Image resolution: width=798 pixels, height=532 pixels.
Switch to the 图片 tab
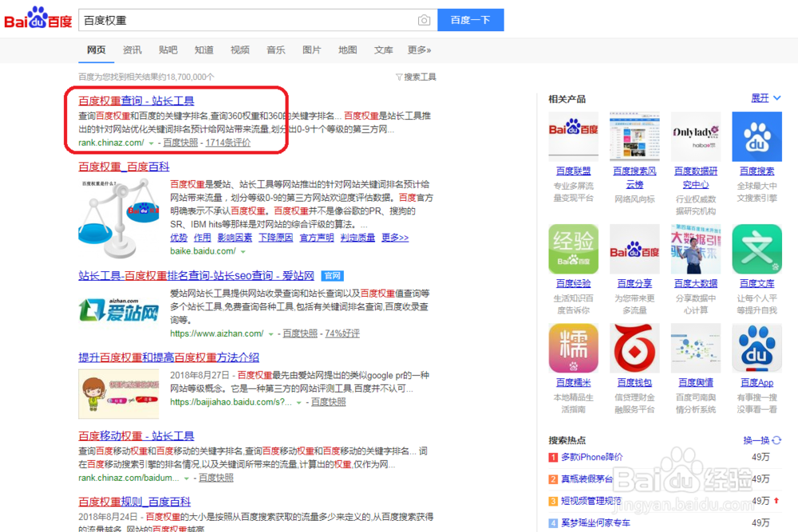click(x=311, y=49)
